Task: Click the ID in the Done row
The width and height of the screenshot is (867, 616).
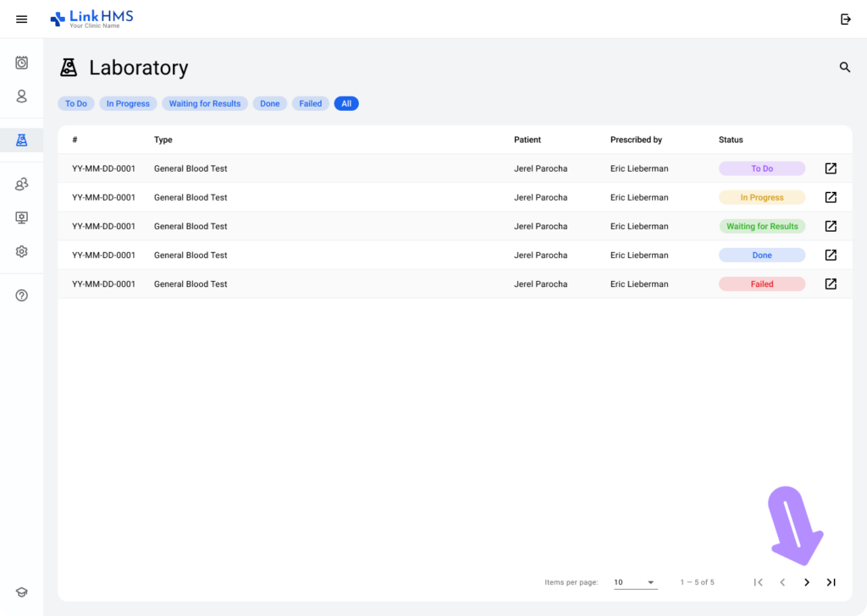Action: [103, 256]
